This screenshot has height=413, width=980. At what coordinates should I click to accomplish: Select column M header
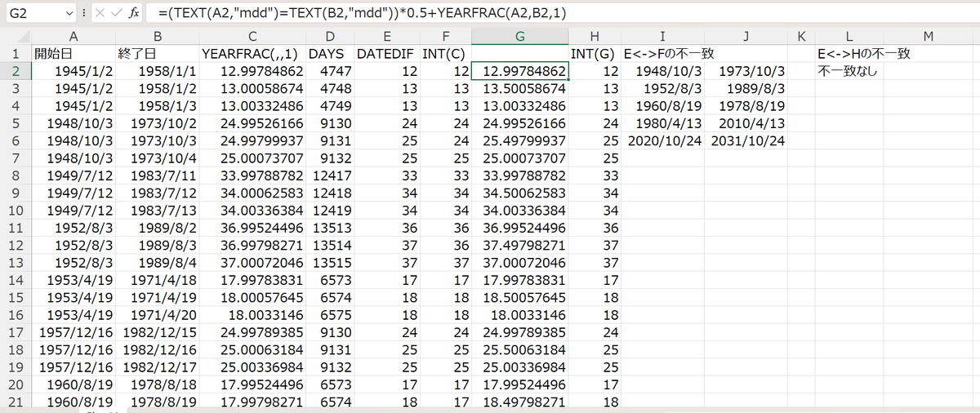(x=929, y=35)
